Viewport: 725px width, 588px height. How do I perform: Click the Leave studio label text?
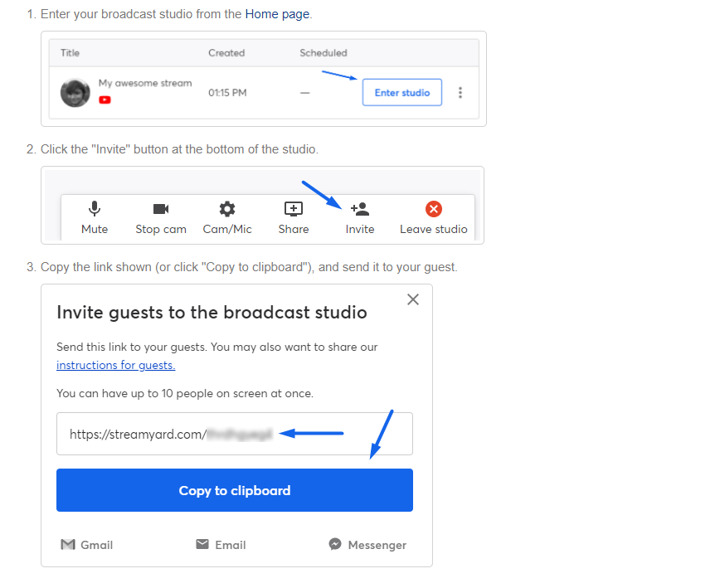(x=434, y=229)
